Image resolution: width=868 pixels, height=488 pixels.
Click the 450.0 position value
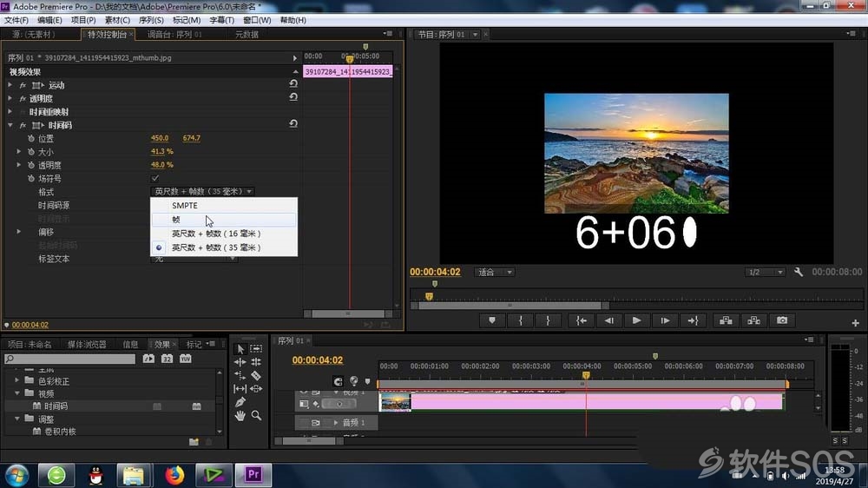[x=160, y=138]
